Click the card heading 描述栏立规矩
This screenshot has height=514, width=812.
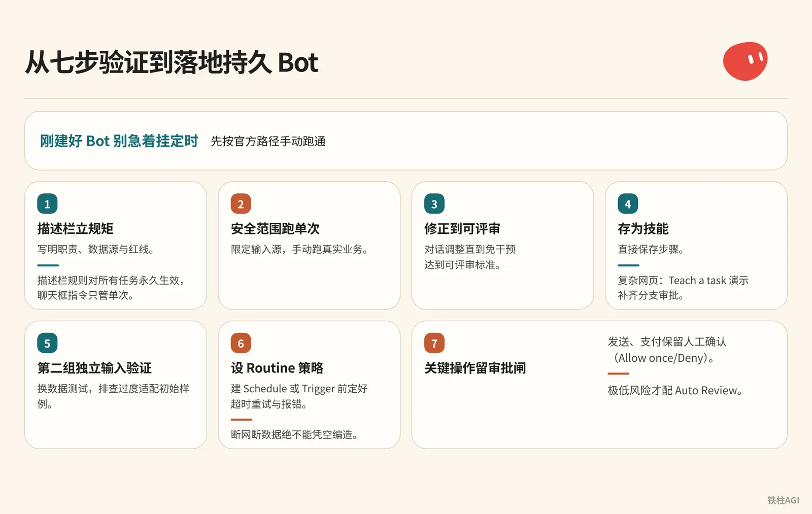pos(75,229)
